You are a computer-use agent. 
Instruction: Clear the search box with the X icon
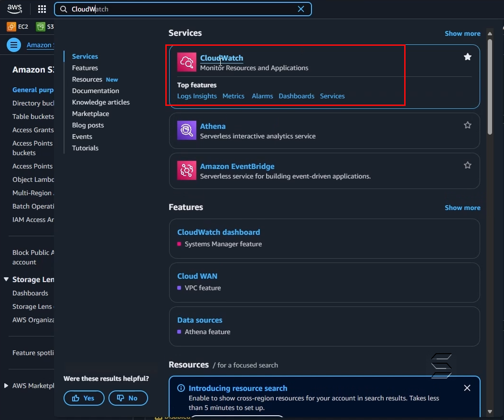pyautogui.click(x=301, y=9)
